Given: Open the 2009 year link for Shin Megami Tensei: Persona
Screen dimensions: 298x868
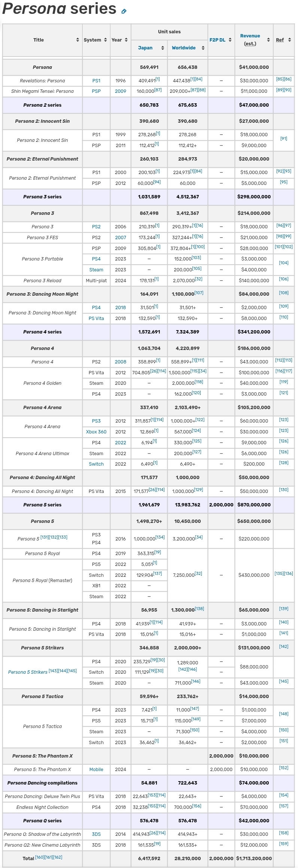Looking at the screenshot, I should tap(121, 91).
